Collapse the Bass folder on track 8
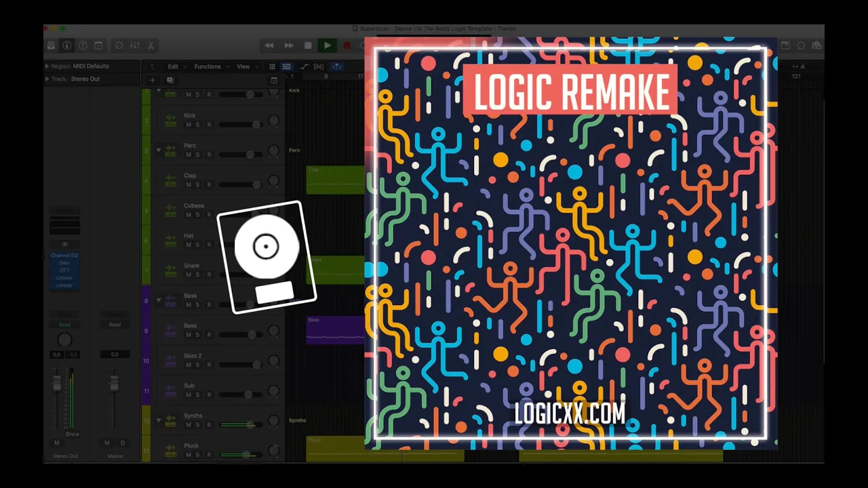868x488 pixels. pos(159,300)
